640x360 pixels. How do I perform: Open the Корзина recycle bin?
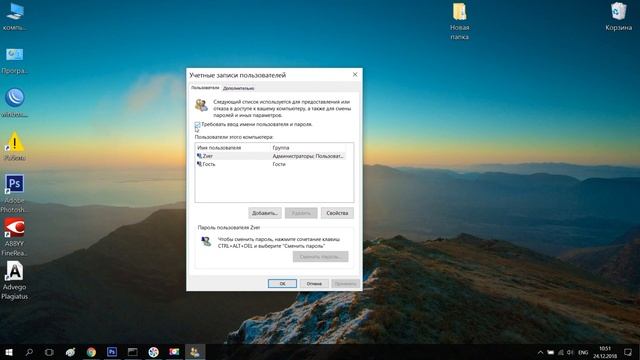pos(618,16)
